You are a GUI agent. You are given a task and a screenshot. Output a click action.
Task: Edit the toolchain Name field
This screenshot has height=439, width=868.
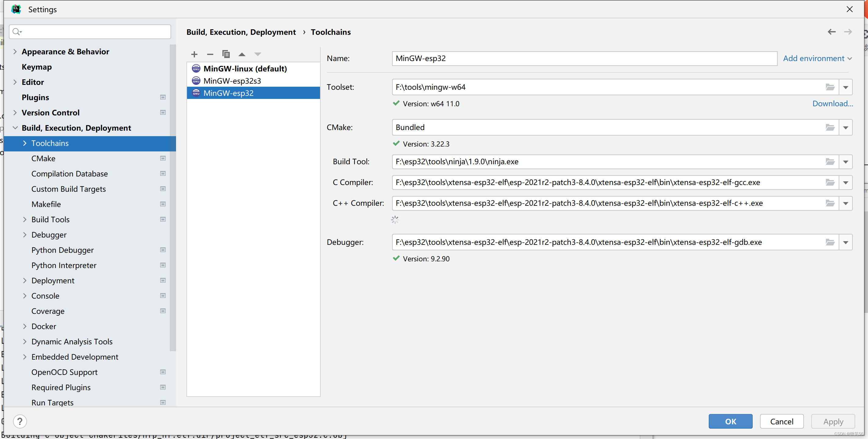tap(584, 58)
